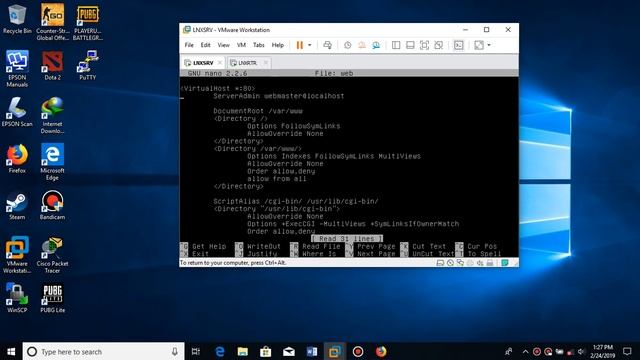The image size is (640, 360).
Task: Toggle the library sidebar view icon
Action: point(396,45)
